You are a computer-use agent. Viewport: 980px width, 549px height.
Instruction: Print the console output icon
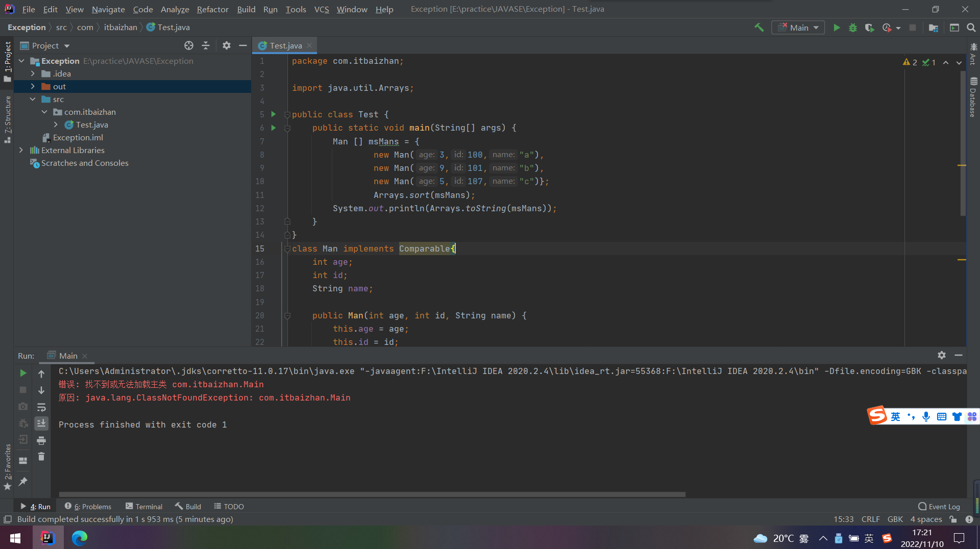coord(41,440)
